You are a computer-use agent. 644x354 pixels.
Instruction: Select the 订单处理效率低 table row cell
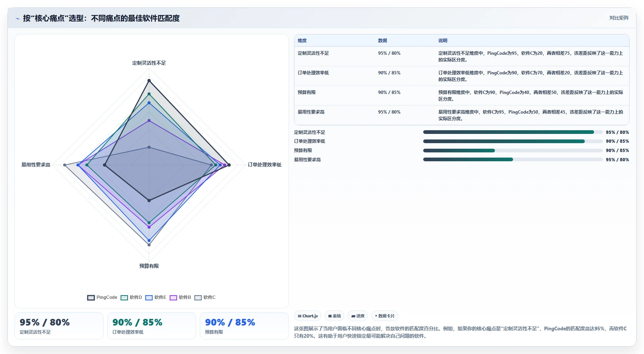click(313, 73)
